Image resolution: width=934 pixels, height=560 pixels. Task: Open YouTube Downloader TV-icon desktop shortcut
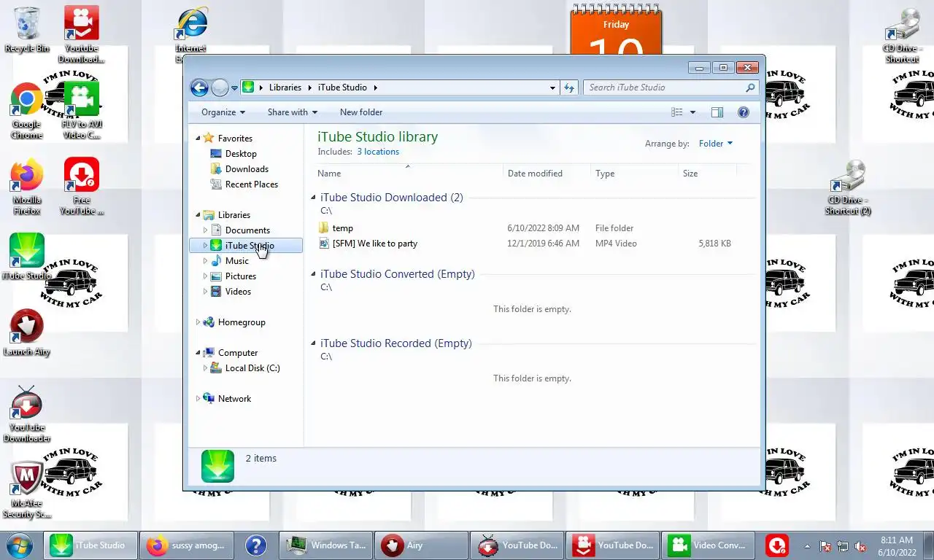[27, 414]
